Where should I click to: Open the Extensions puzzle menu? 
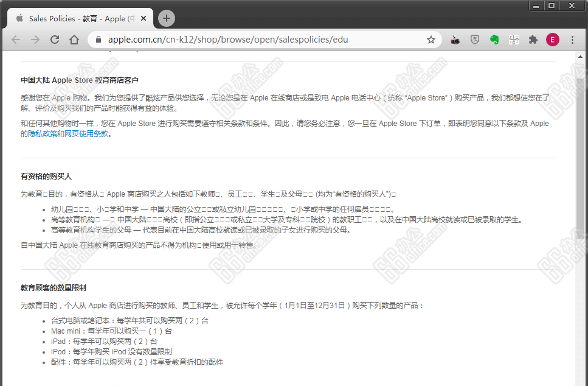(533, 40)
